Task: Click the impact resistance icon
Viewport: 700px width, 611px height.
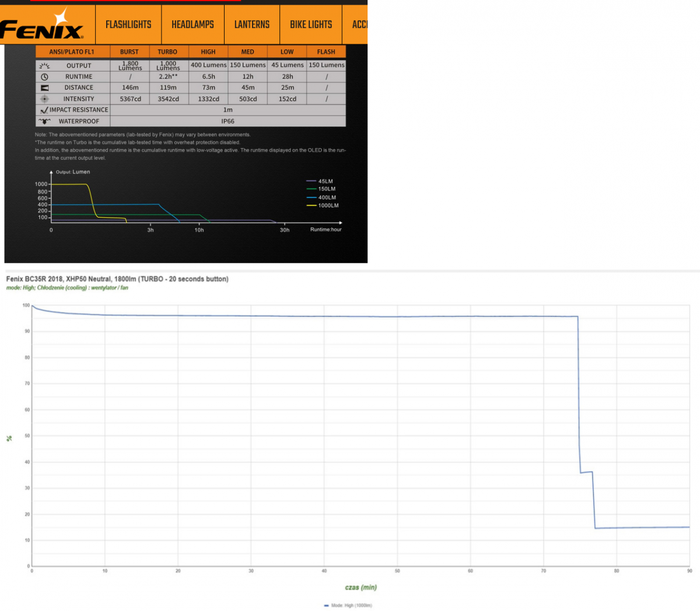Action: 44,110
